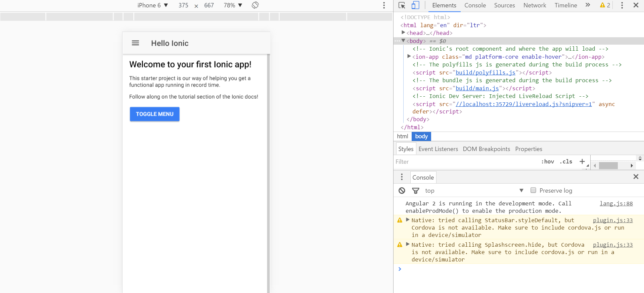Expand the ion-app element node

409,56
